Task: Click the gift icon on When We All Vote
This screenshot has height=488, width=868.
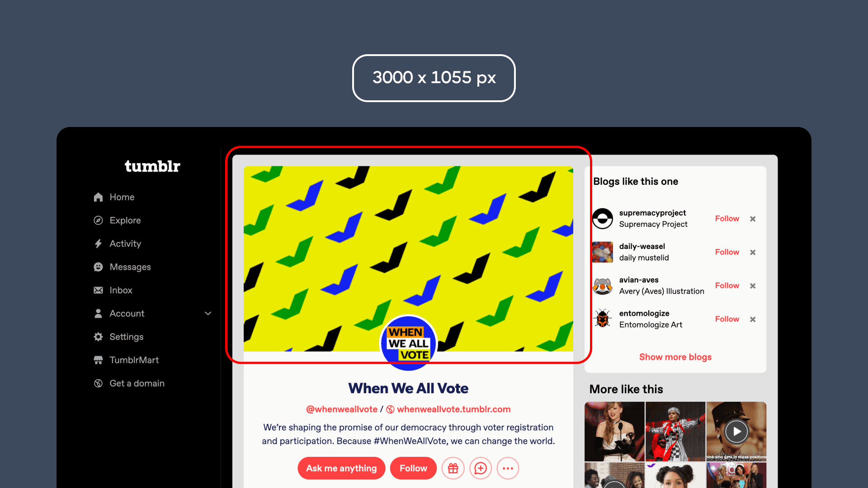Action: [x=452, y=468]
